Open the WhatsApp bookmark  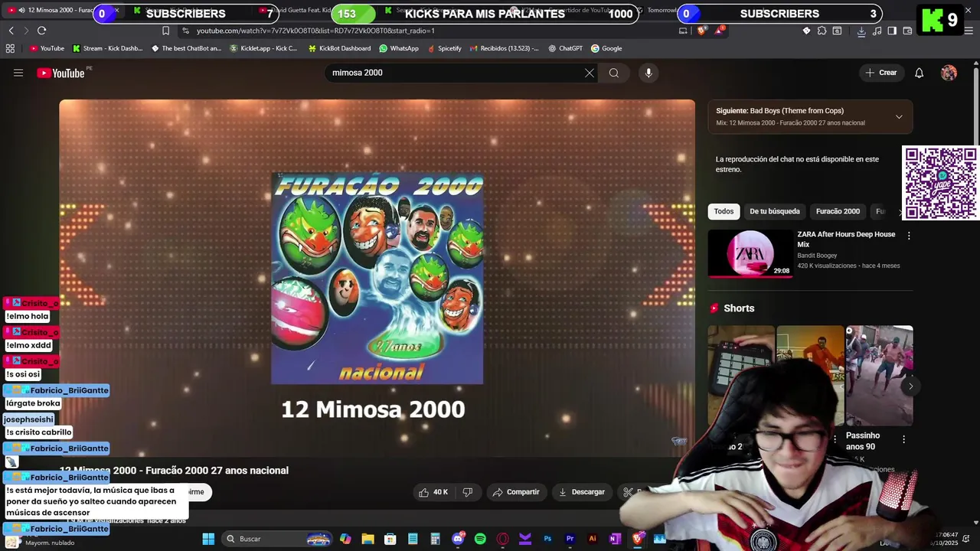(x=399, y=48)
